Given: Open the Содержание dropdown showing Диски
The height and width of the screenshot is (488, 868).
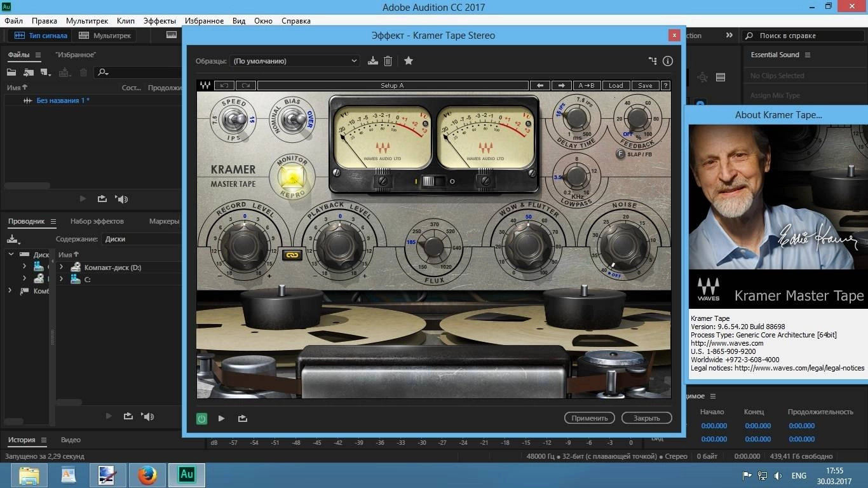Looking at the screenshot, I should coord(141,239).
